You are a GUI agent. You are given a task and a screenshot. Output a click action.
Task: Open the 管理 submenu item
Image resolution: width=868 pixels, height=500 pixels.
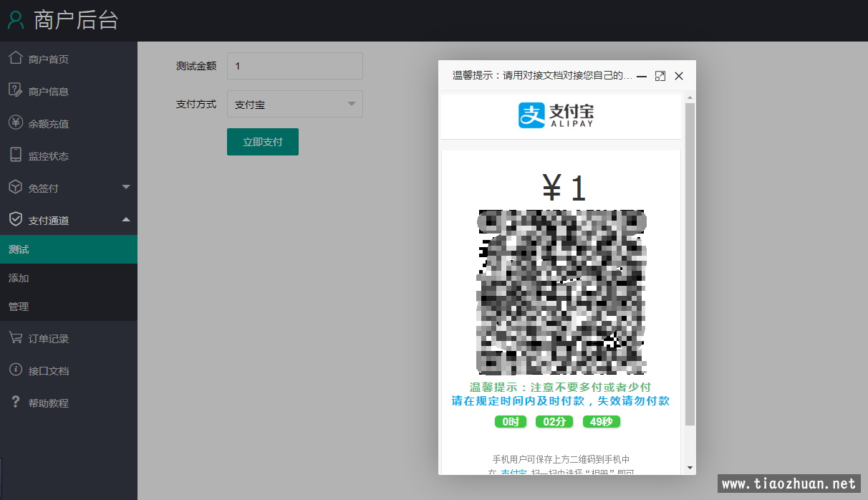pyautogui.click(x=69, y=307)
